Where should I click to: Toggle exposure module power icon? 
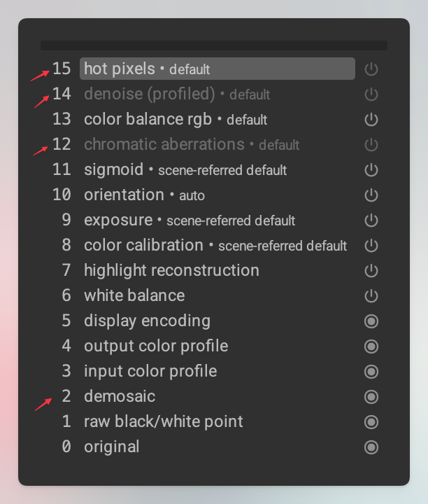tap(371, 220)
